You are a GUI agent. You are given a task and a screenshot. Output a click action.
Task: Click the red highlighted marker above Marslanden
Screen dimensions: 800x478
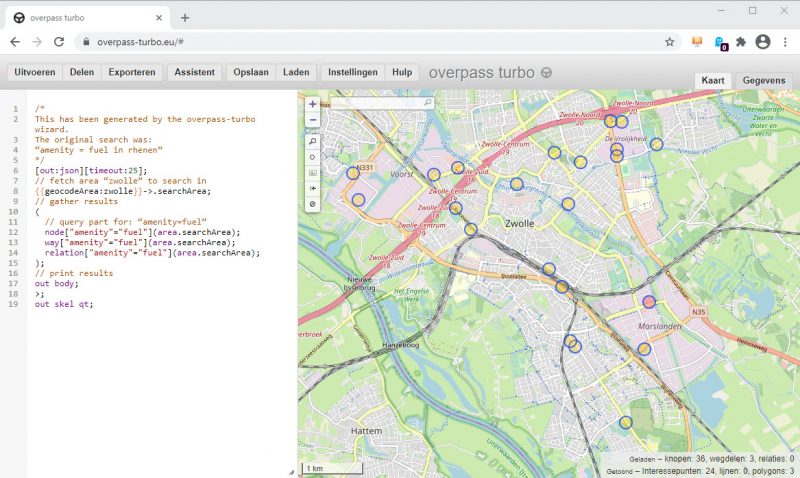click(648, 302)
